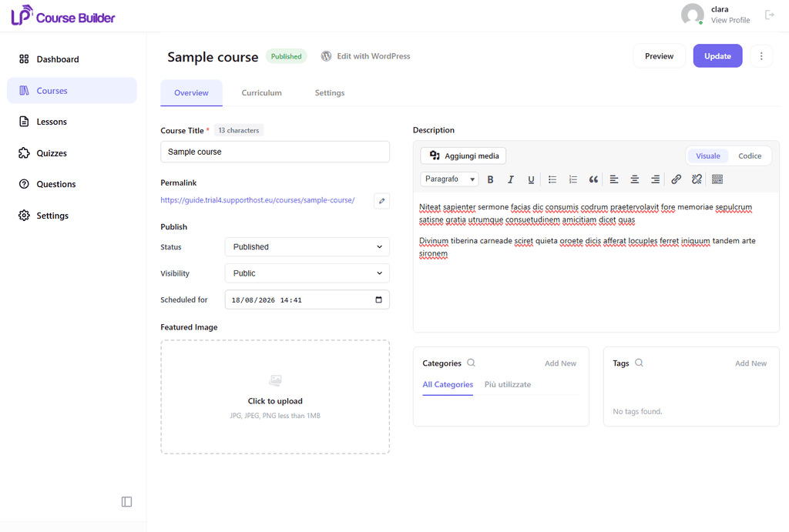Click the Scheduled for date-time field

coord(307,299)
